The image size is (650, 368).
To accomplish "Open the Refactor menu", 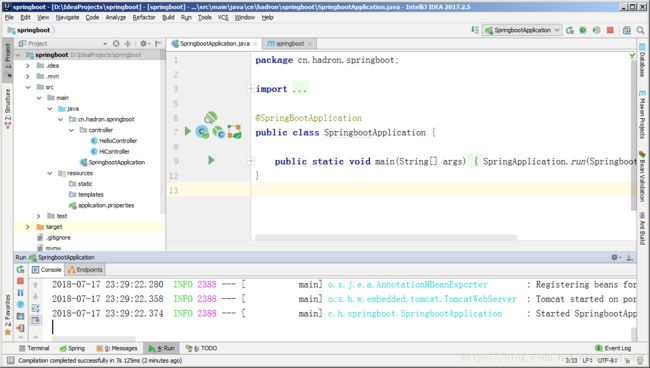I will coord(144,17).
